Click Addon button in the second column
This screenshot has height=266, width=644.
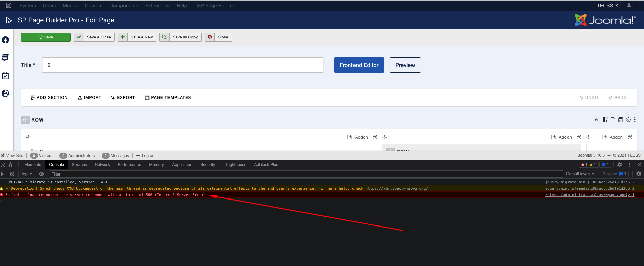pos(561,137)
